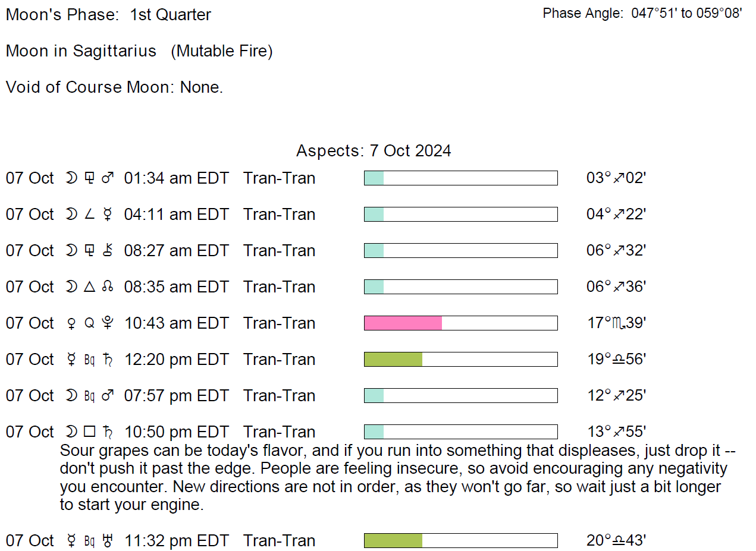The width and height of the screenshot is (756, 551).
Task: Click the 'Void of Course Moon: None.' line
Action: click(114, 87)
